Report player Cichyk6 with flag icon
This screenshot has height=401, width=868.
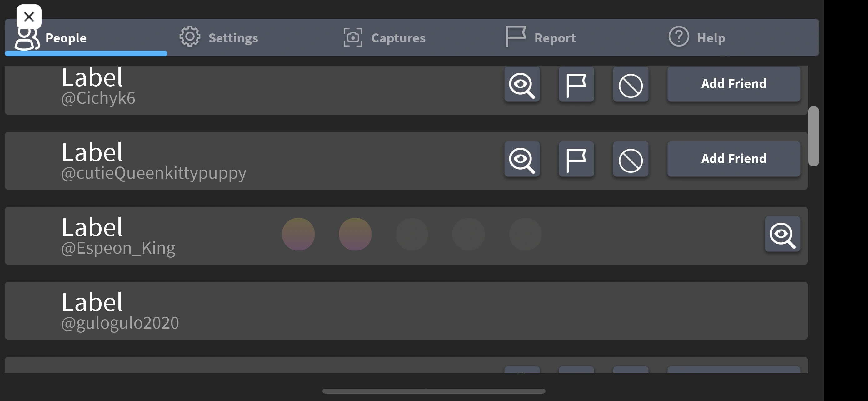[576, 84]
